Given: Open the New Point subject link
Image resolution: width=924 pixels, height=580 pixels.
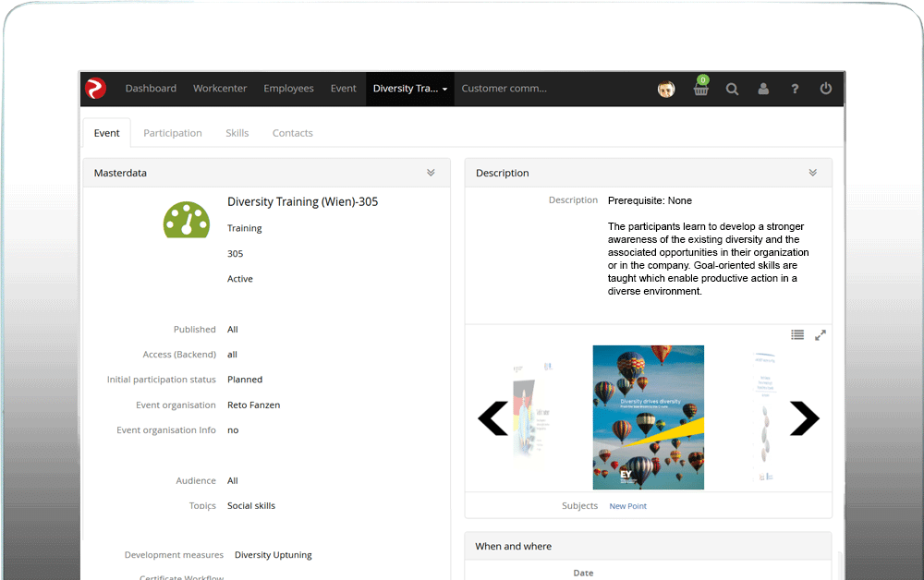Looking at the screenshot, I should (627, 506).
